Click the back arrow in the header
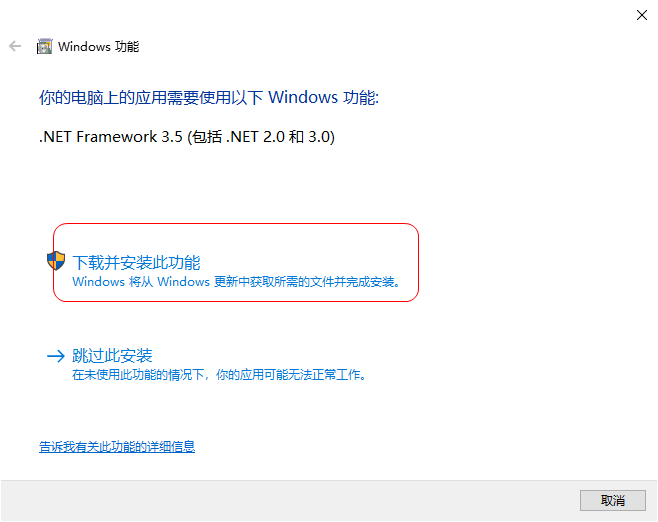658x522 pixels. pyautogui.click(x=15, y=46)
